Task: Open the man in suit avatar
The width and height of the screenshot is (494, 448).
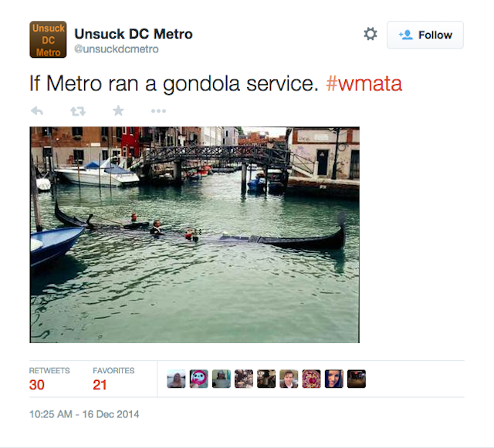Action: click(x=289, y=379)
